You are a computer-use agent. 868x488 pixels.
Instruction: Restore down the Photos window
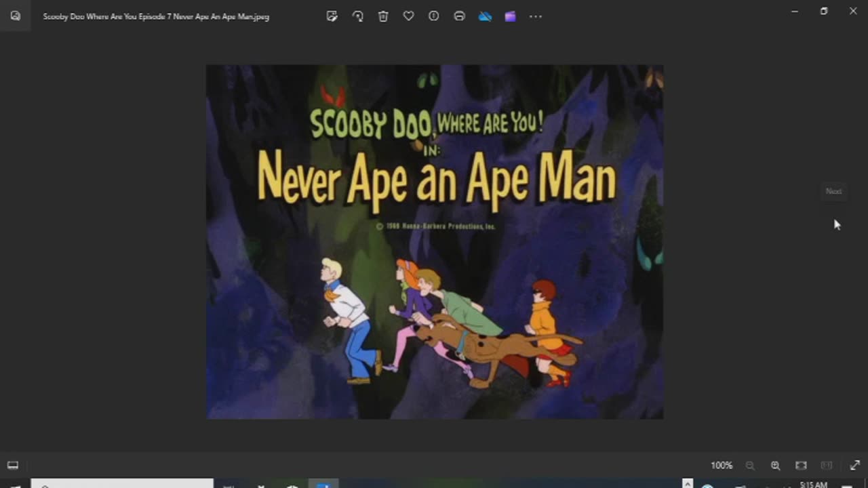824,11
